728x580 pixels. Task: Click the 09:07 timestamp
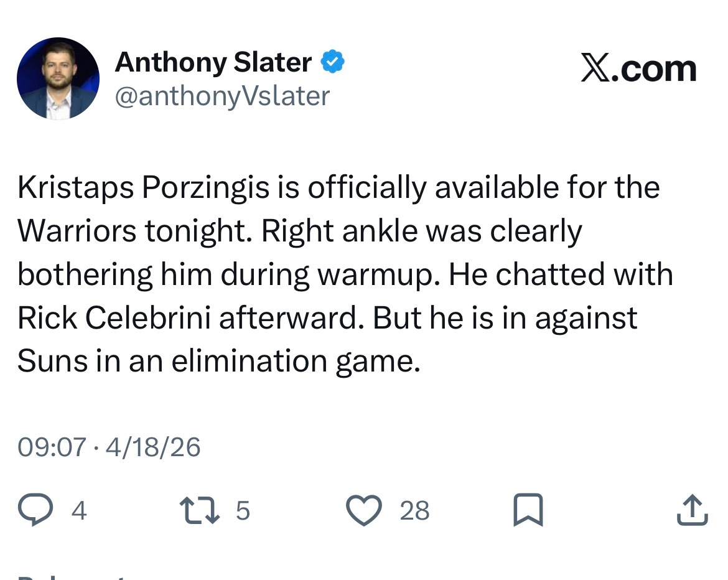(x=52, y=447)
